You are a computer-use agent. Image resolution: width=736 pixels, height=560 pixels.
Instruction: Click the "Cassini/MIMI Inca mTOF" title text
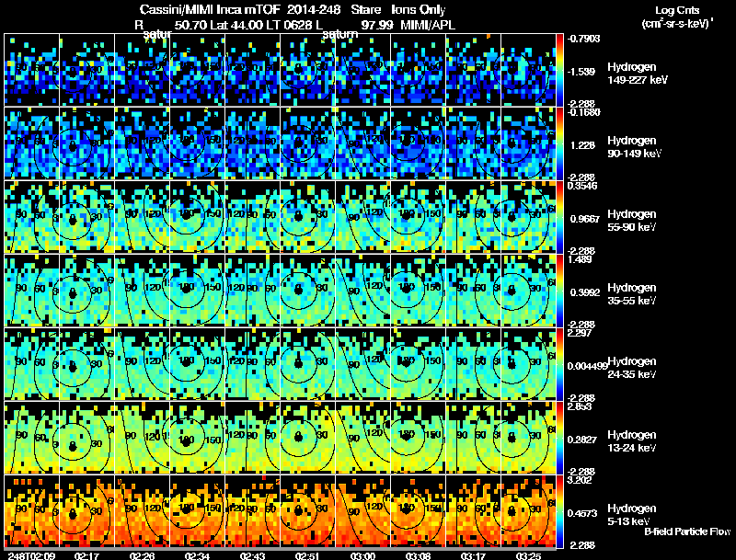(210, 9)
